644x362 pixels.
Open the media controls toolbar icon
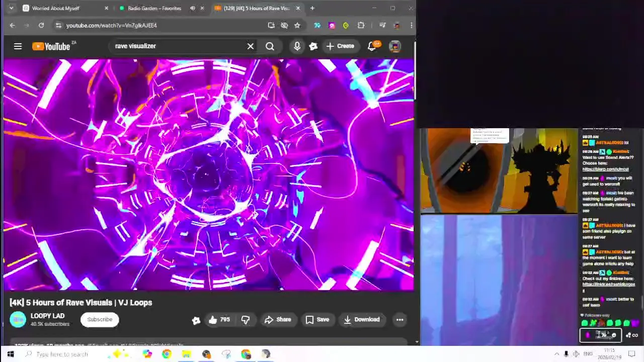click(382, 25)
